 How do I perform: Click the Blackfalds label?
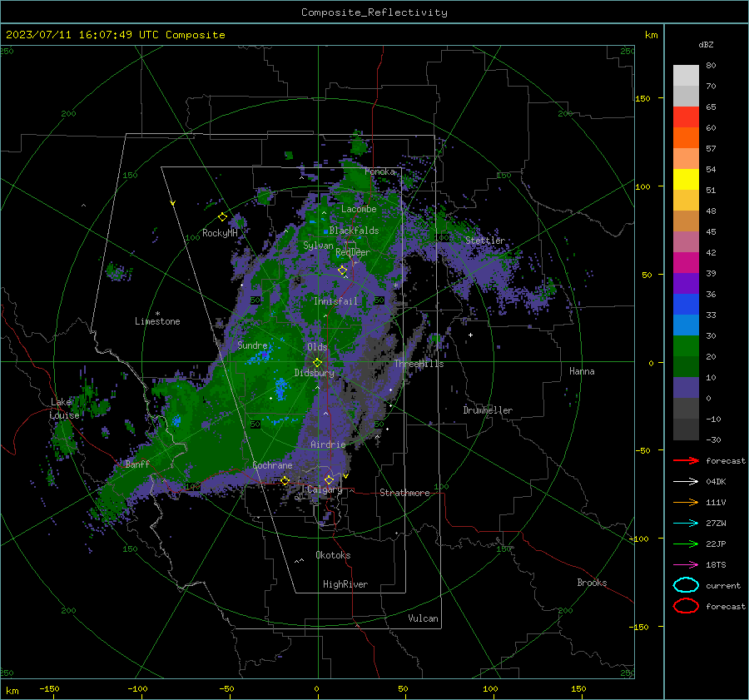(x=354, y=231)
